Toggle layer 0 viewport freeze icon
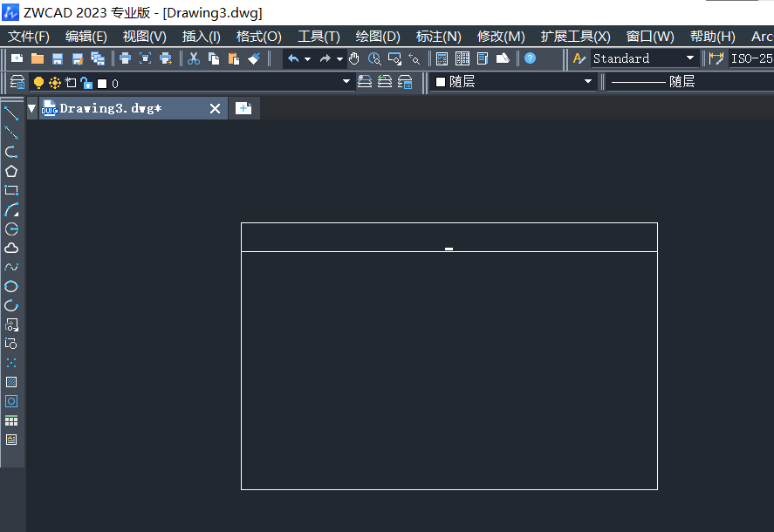This screenshot has width=774, height=532. (71, 82)
